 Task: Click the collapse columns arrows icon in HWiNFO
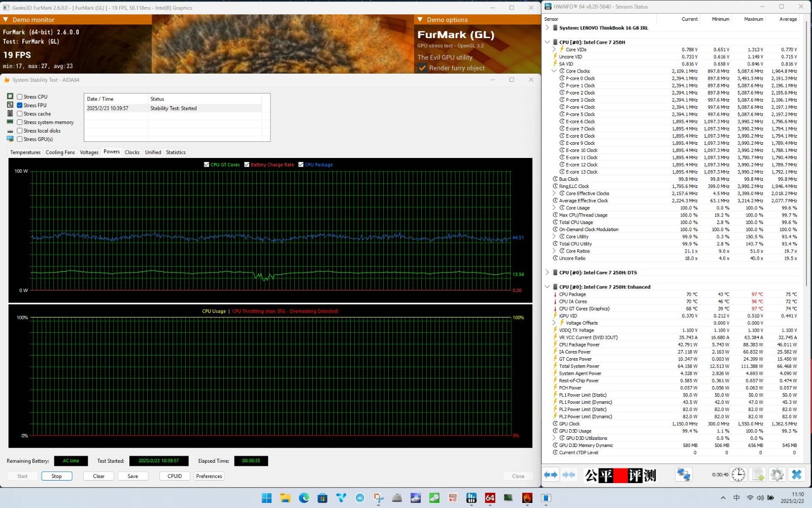click(569, 474)
